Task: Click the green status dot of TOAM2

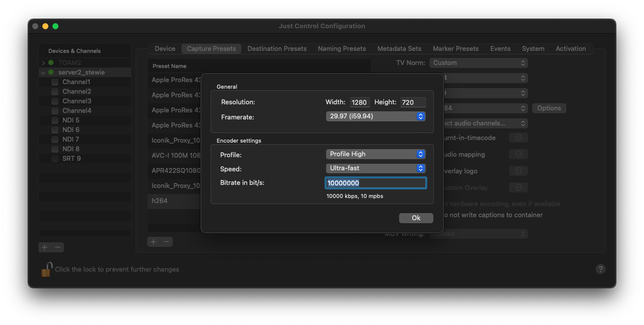Action: coord(51,63)
